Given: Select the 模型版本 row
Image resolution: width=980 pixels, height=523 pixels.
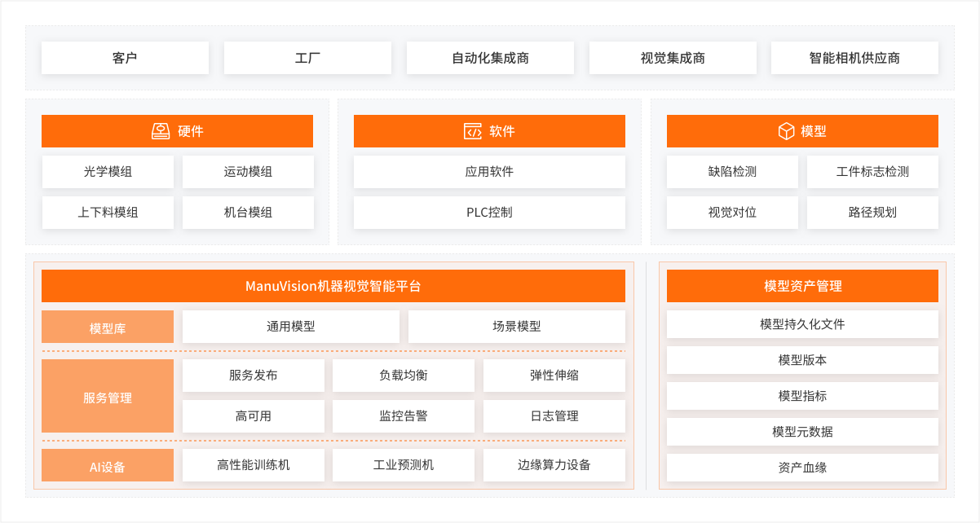Looking at the screenshot, I should pyautogui.click(x=803, y=360).
